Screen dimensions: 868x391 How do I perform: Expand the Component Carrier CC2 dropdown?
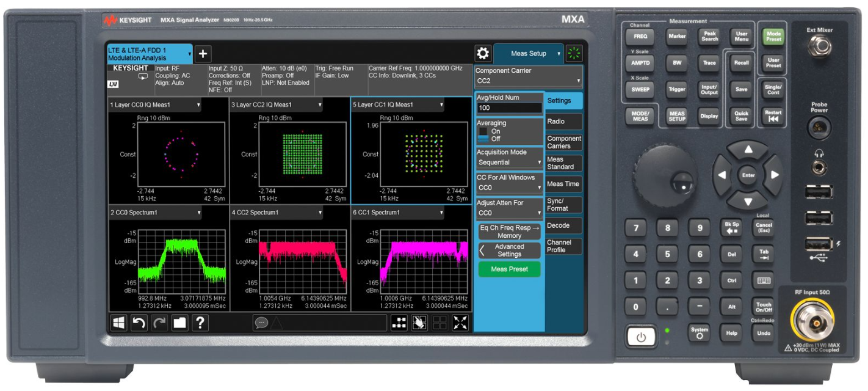528,81
